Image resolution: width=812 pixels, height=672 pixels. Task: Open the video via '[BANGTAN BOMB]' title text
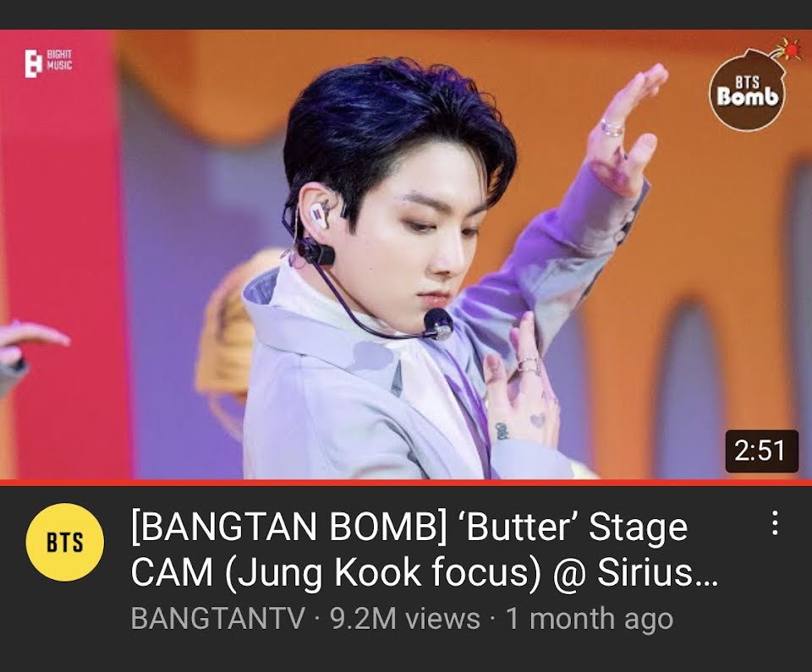(288, 527)
